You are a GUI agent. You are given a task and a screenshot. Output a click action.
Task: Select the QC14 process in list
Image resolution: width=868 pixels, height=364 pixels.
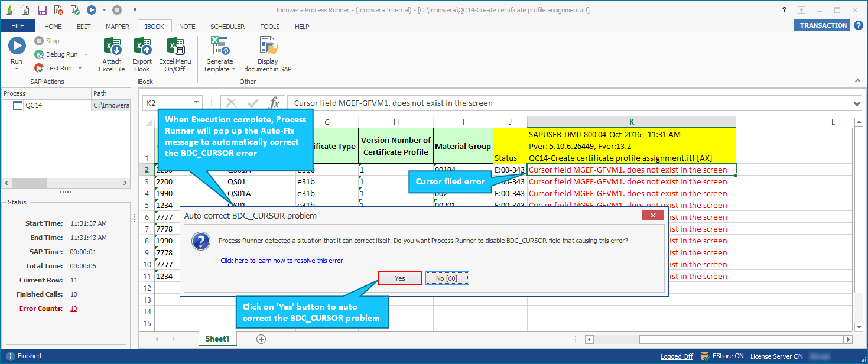pos(34,105)
